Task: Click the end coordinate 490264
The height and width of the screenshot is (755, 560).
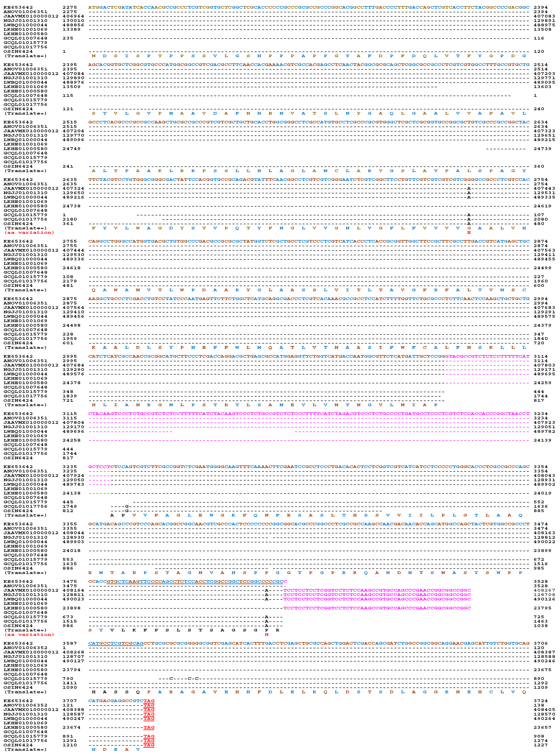Action: point(544,718)
